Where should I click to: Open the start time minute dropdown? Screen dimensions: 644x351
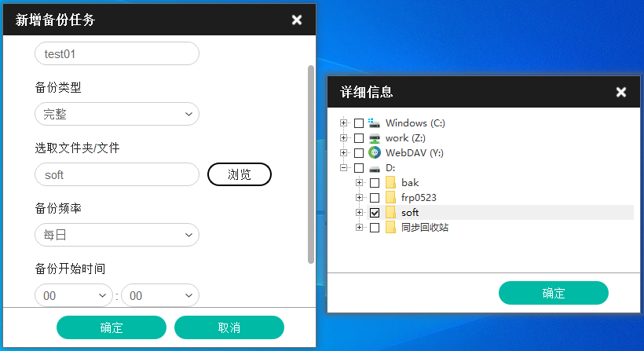click(160, 295)
